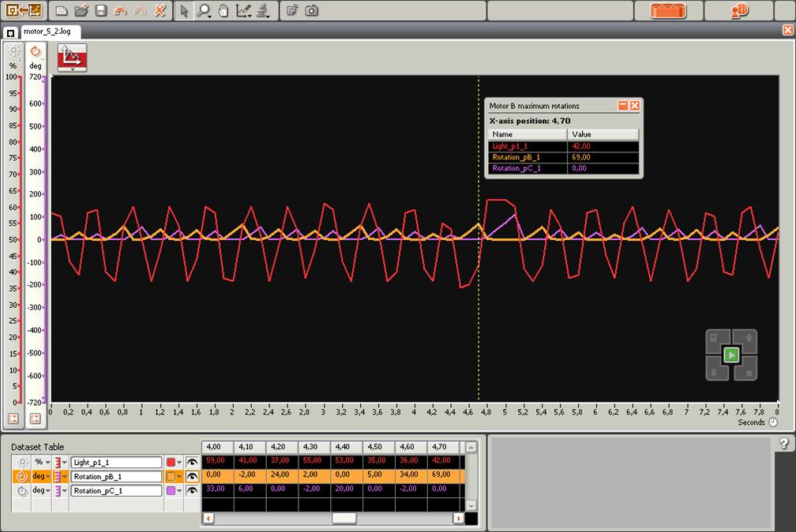Click the Rotation_pB_1 name field

(116, 477)
